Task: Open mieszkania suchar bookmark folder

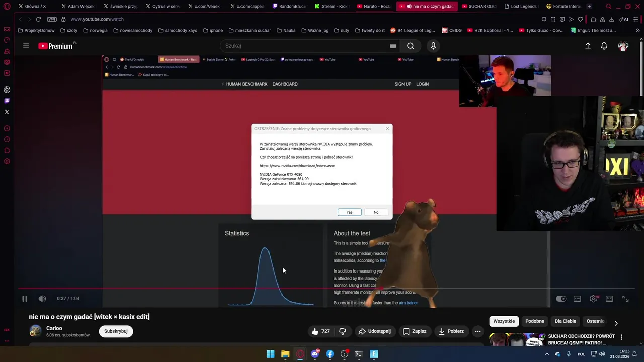Action: pos(249,30)
